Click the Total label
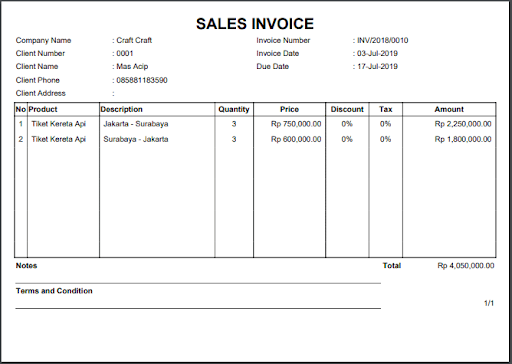 392,266
